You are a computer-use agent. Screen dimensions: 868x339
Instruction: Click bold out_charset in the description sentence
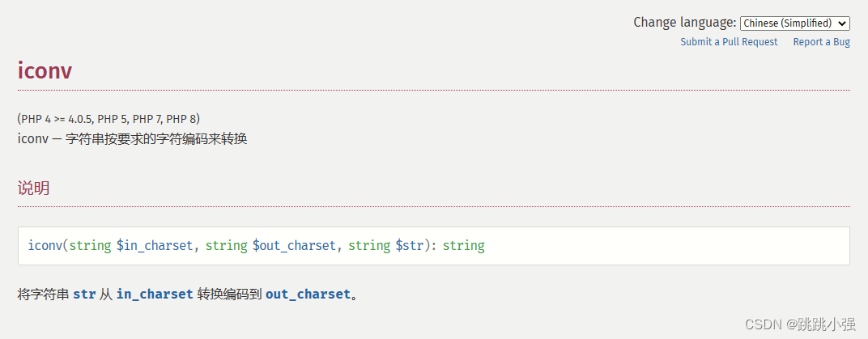[308, 295]
